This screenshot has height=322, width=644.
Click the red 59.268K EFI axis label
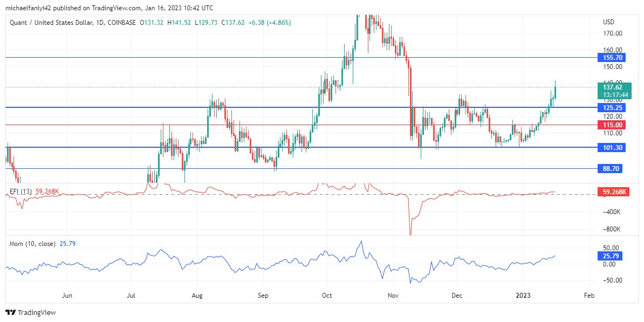tap(613, 192)
